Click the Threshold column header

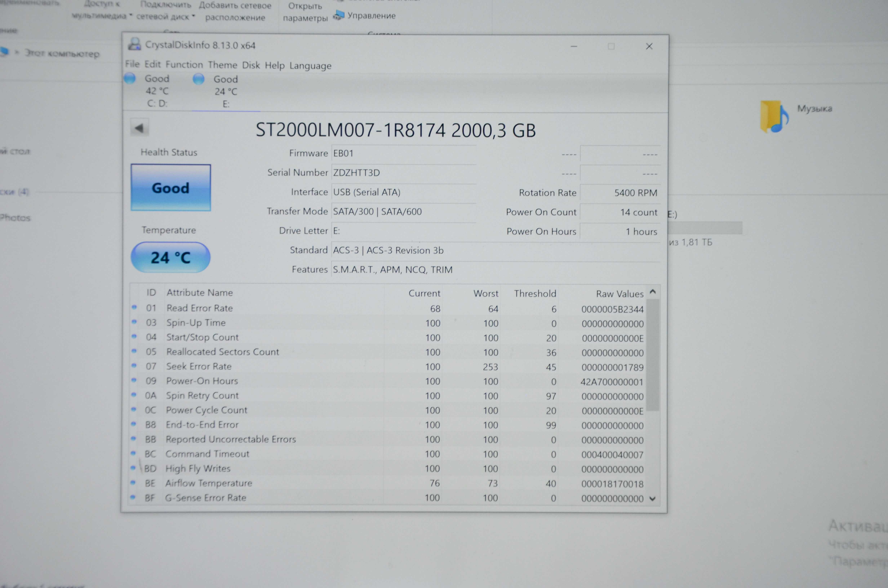[535, 294]
